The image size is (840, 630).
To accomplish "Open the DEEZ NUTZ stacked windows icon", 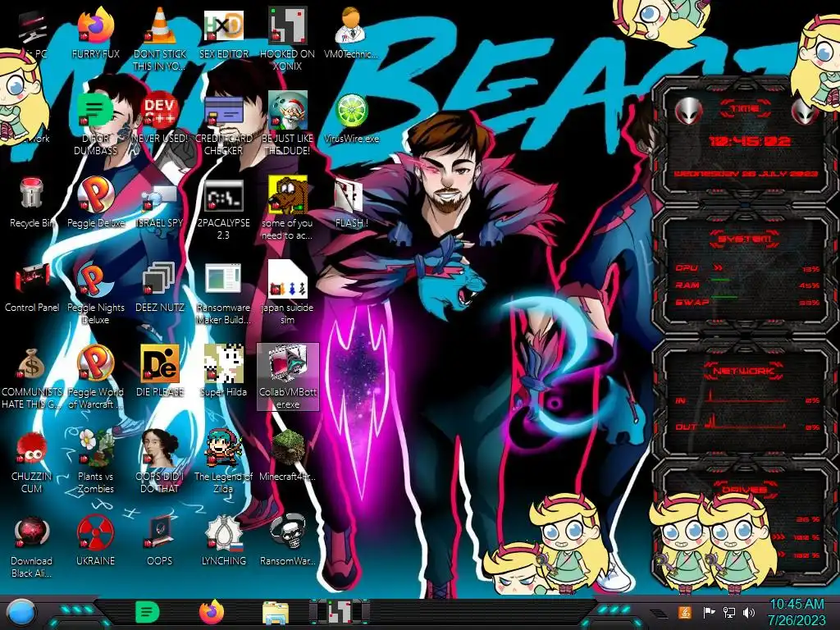I will [160, 287].
